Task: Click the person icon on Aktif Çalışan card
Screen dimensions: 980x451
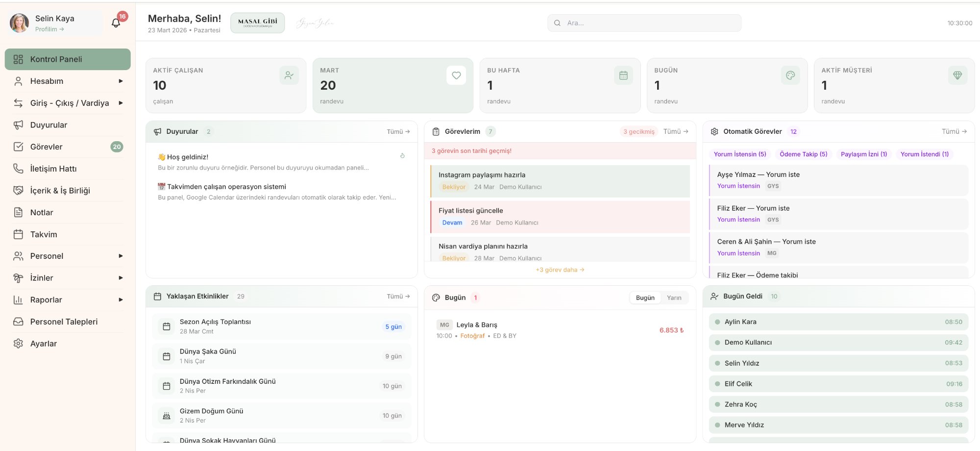Action: coord(289,75)
